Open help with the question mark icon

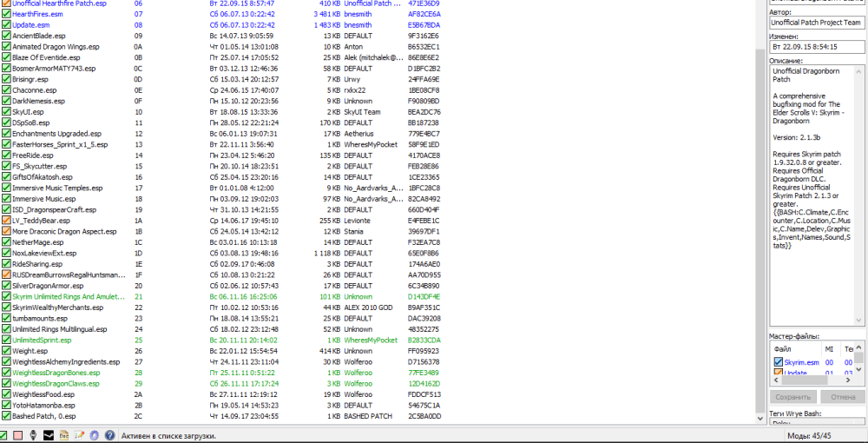click(x=109, y=435)
